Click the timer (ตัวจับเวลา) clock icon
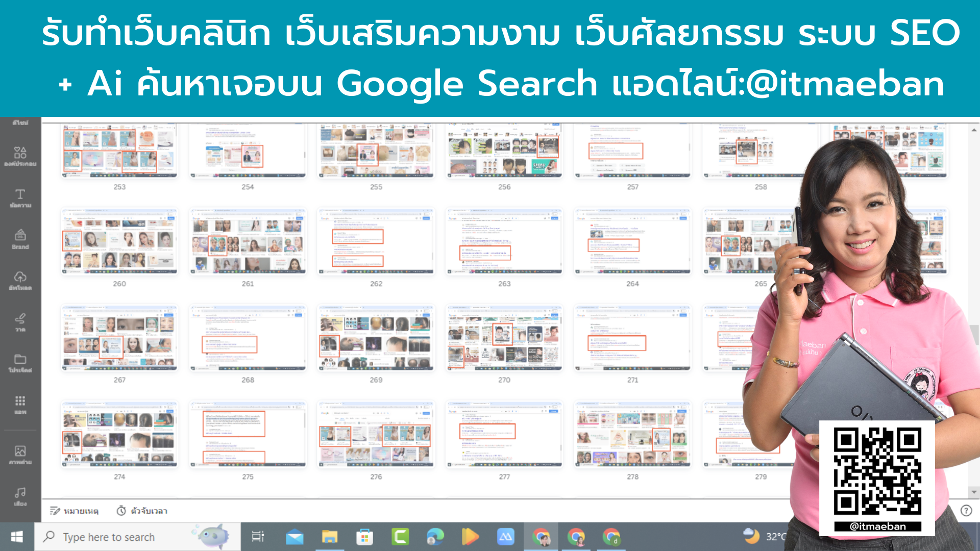The height and width of the screenshot is (551, 980). click(x=121, y=511)
